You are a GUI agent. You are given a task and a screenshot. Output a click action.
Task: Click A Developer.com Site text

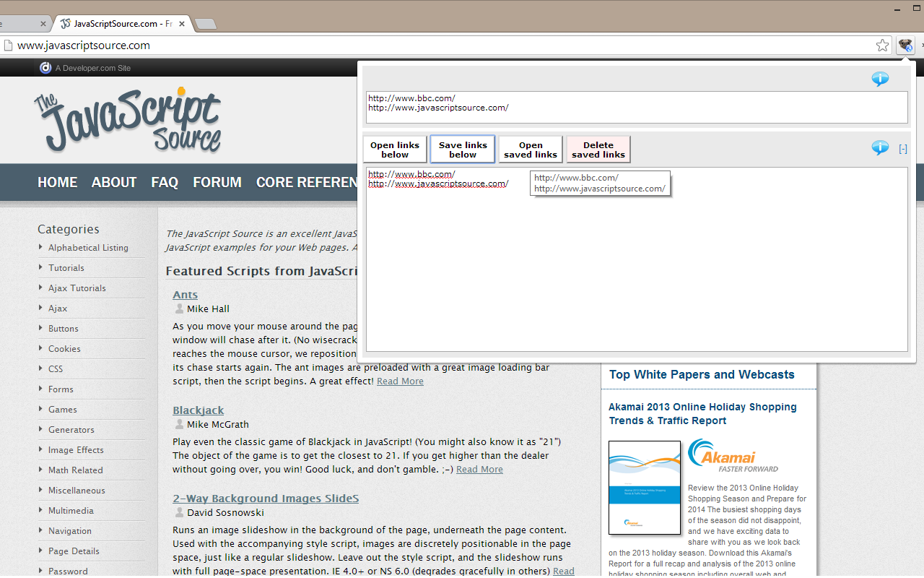point(93,68)
